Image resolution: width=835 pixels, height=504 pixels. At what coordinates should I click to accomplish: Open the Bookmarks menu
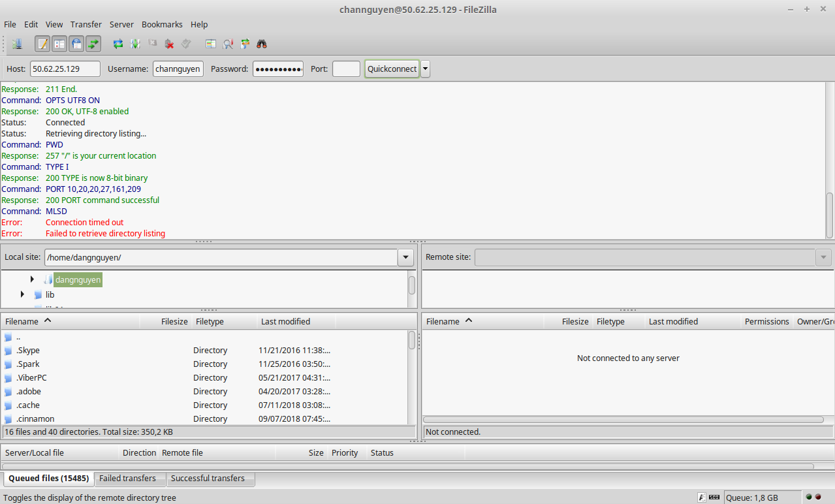[162, 24]
